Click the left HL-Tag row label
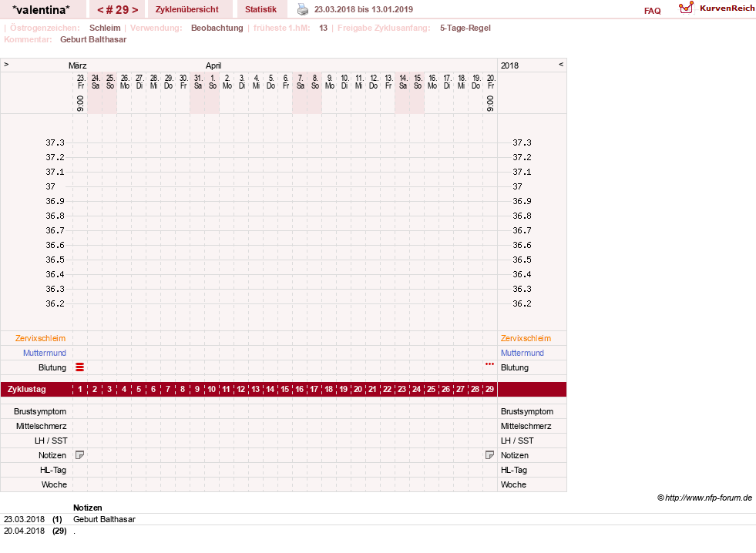The width and height of the screenshot is (756, 553). pos(53,470)
